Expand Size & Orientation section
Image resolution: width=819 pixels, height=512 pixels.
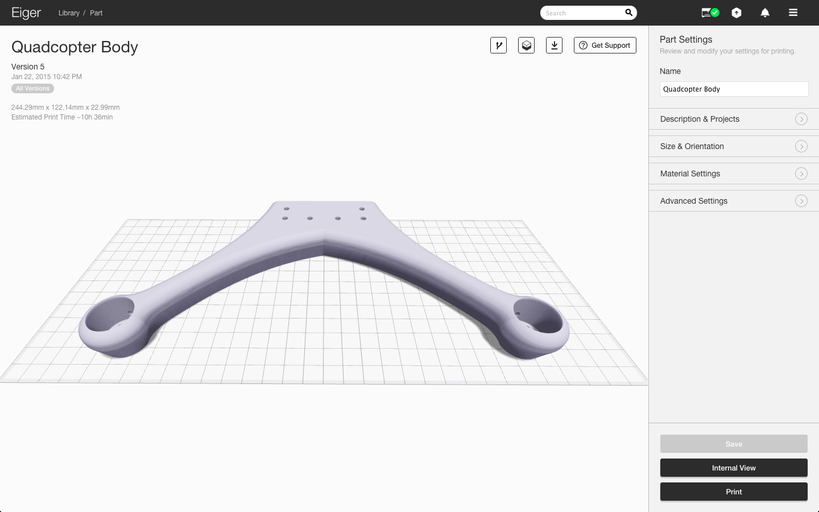pyautogui.click(x=733, y=146)
